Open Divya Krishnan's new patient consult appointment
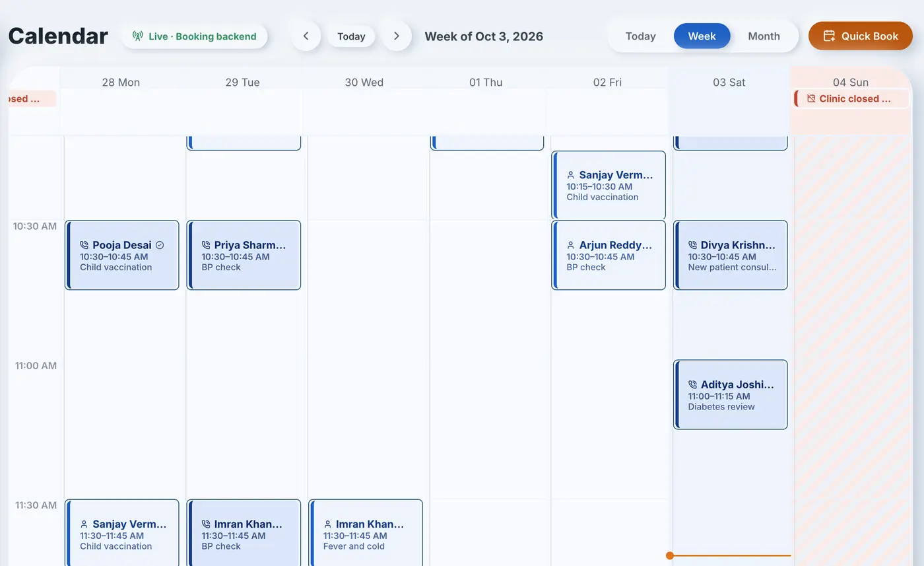The image size is (924, 566). coord(731,255)
